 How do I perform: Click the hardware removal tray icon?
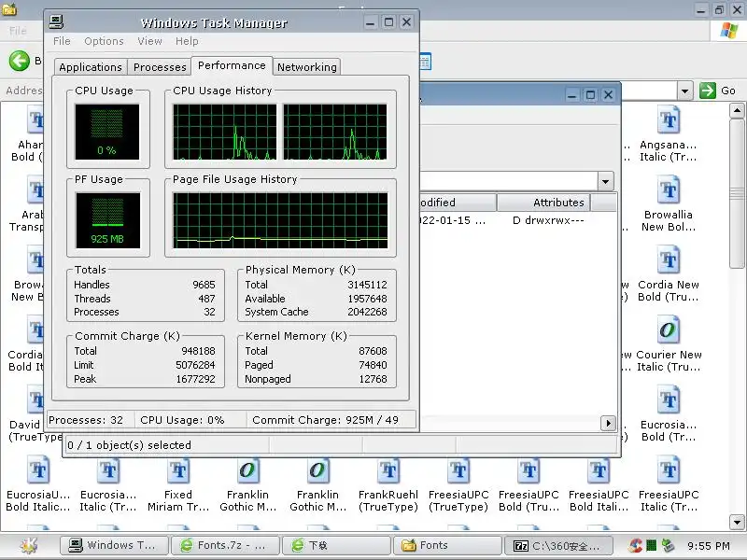[x=669, y=545]
